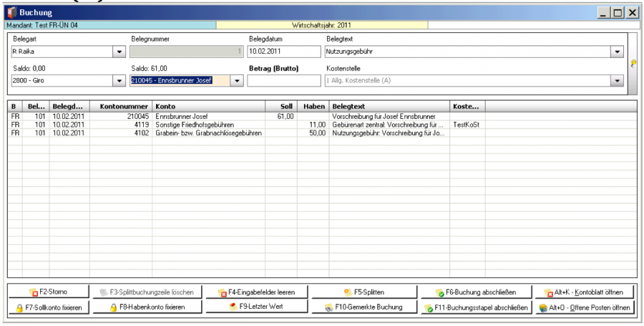Select row Sonstige Friedhofsgebühren

tap(322, 125)
